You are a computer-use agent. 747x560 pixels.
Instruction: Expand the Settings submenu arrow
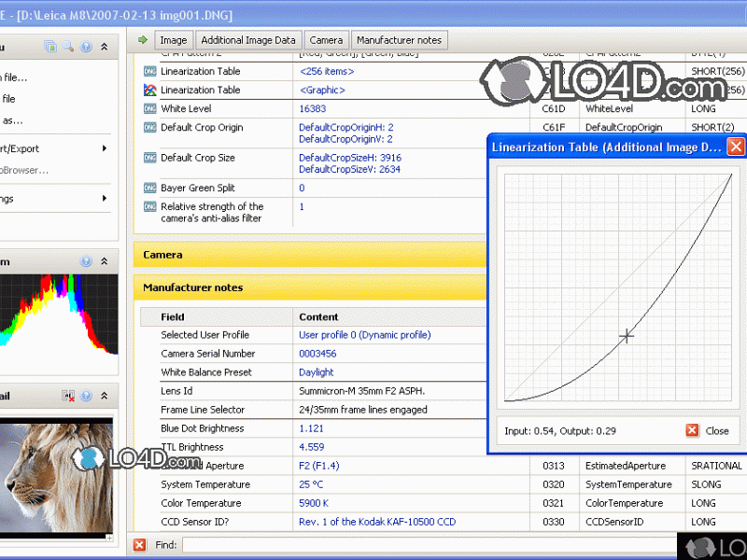point(105,199)
